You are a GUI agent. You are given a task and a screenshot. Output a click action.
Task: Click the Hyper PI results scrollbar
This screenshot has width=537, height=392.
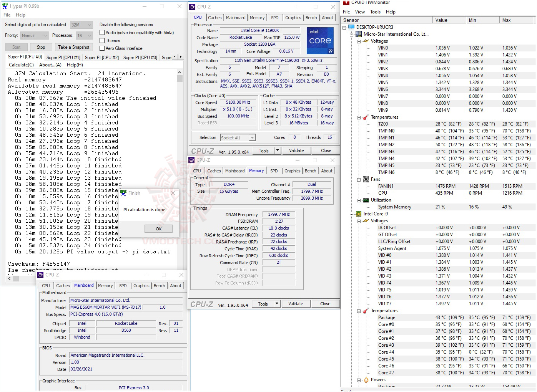[180, 78]
